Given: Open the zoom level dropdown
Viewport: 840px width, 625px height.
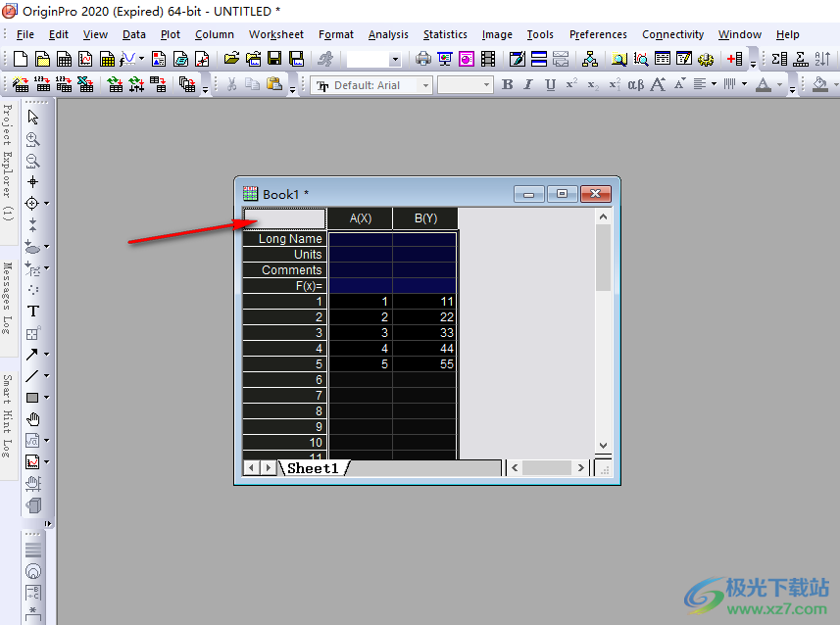Looking at the screenshot, I should pyautogui.click(x=373, y=59).
